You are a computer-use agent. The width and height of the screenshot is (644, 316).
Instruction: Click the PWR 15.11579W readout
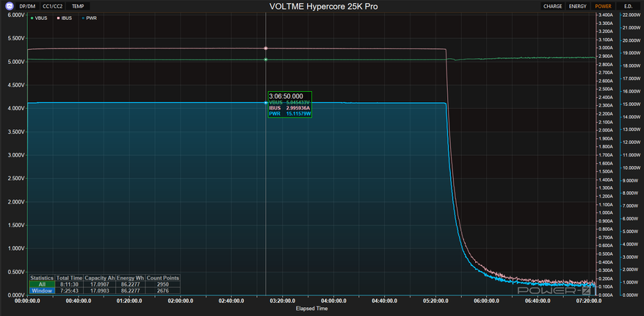(x=289, y=113)
